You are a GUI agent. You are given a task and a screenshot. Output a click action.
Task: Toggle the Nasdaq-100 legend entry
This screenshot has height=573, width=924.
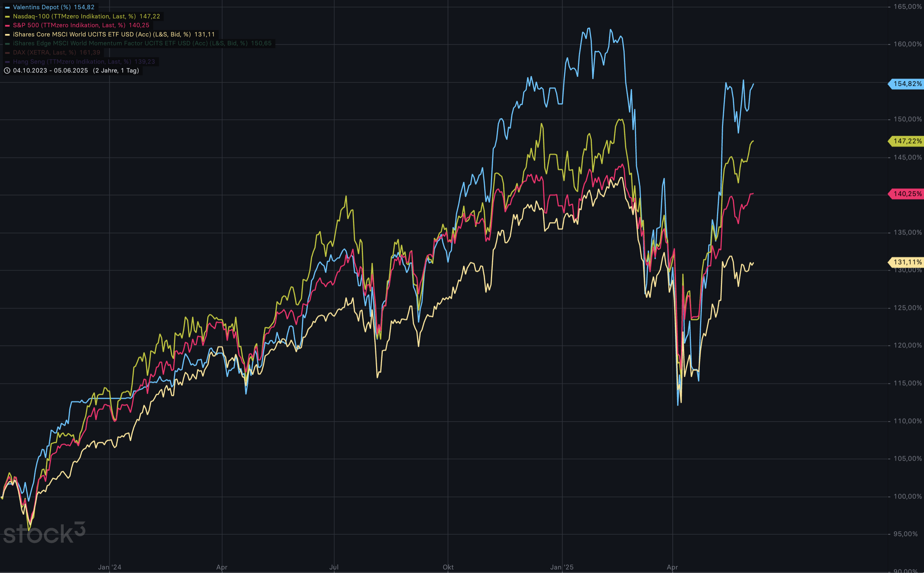pos(83,16)
